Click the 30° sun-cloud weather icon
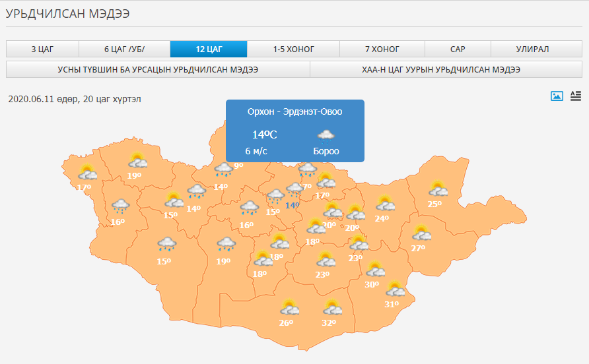 pos(375,269)
